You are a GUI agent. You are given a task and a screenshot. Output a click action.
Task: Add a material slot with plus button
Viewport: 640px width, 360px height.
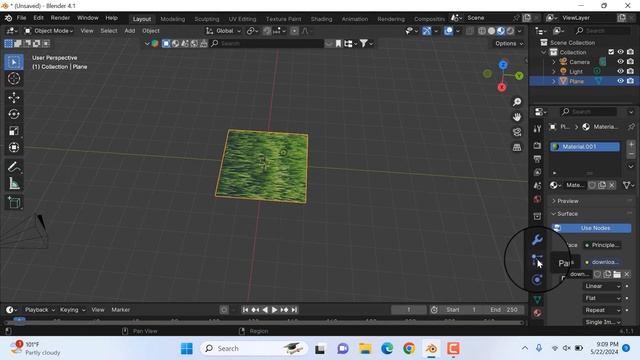(631, 144)
